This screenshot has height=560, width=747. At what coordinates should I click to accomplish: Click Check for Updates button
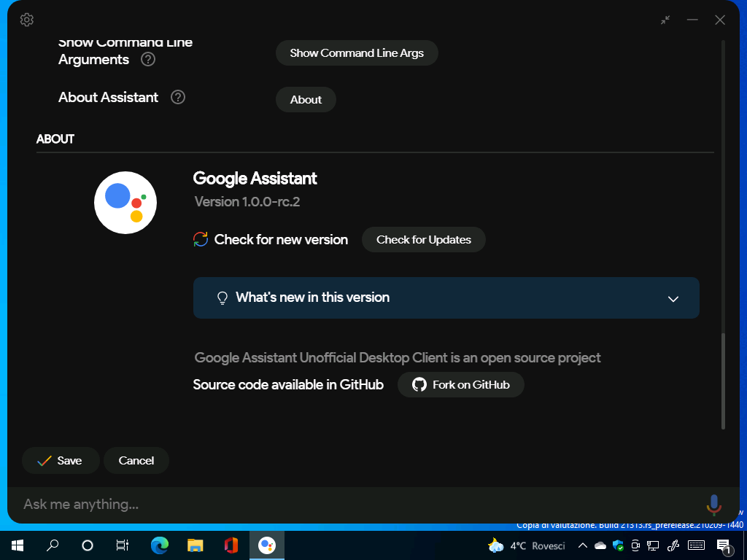pyautogui.click(x=424, y=239)
